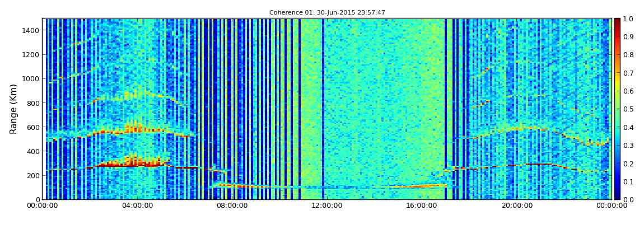Screen dimensions: 644x228
Task: Click the colorbar label 0.9
Action: click(628, 37)
